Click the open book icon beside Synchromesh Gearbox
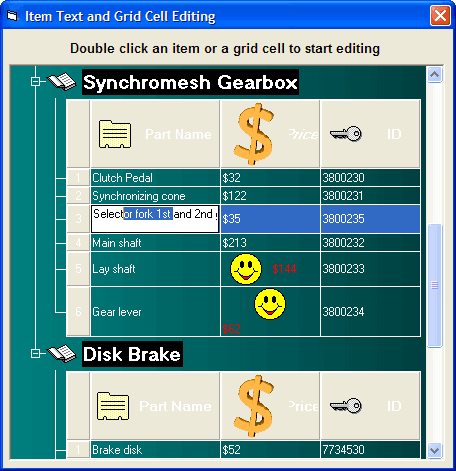 tap(61, 81)
